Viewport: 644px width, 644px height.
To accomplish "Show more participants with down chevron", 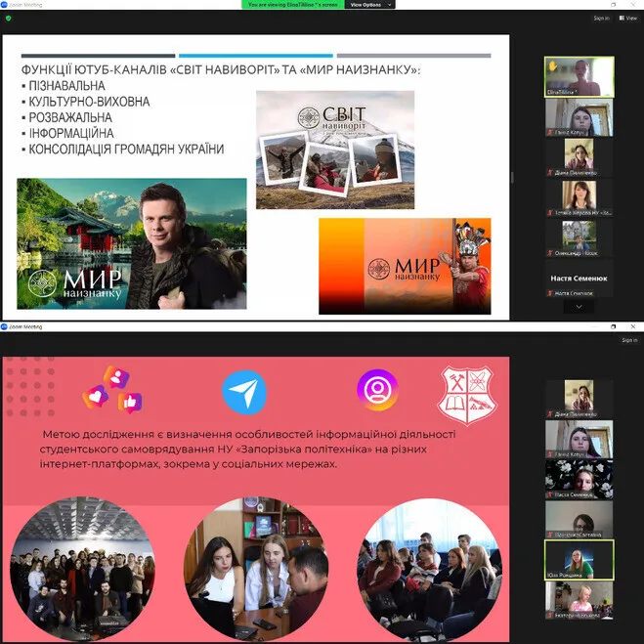I will pyautogui.click(x=579, y=307).
